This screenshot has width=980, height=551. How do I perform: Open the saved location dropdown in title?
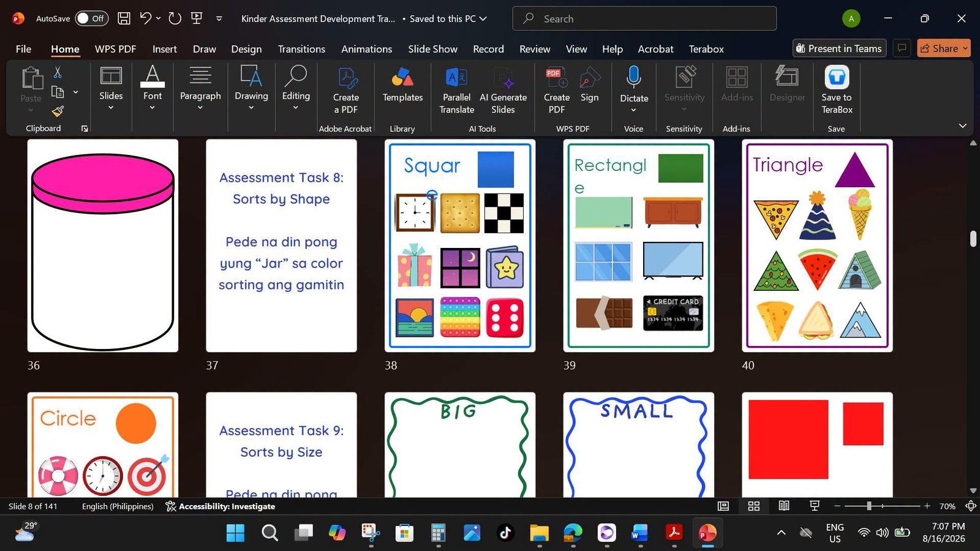coord(483,18)
